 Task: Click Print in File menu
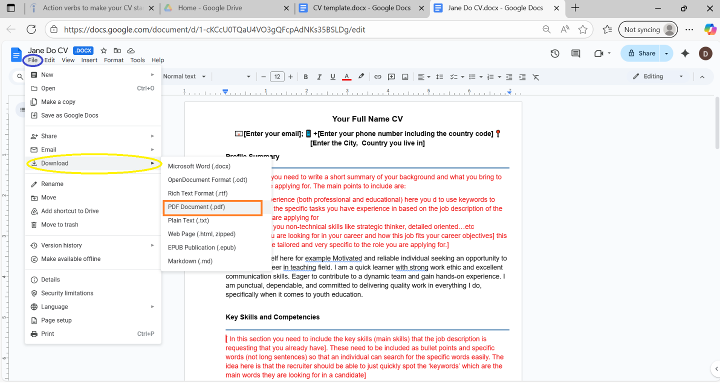click(92, 334)
